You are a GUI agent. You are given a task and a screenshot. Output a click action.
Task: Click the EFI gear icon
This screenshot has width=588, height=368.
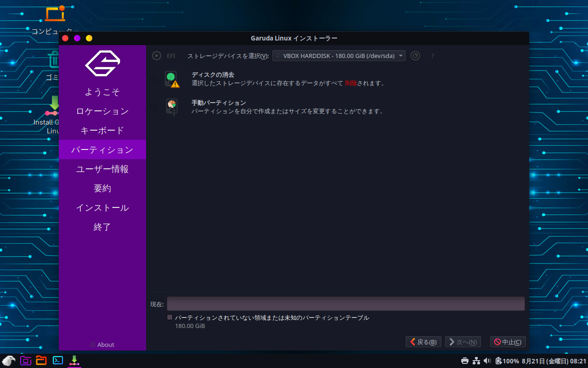coord(157,56)
